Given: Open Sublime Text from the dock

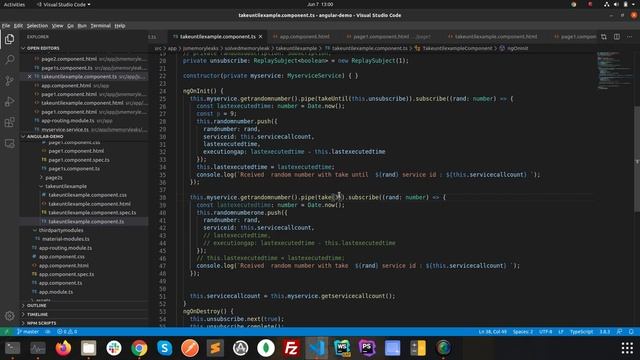Looking at the screenshot, I should click(x=215, y=348).
